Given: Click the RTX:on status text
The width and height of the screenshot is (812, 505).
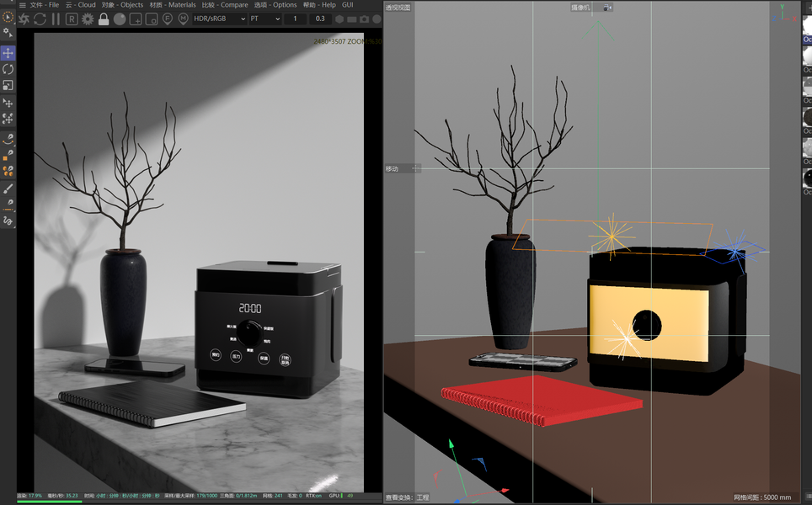Looking at the screenshot, I should point(313,496).
